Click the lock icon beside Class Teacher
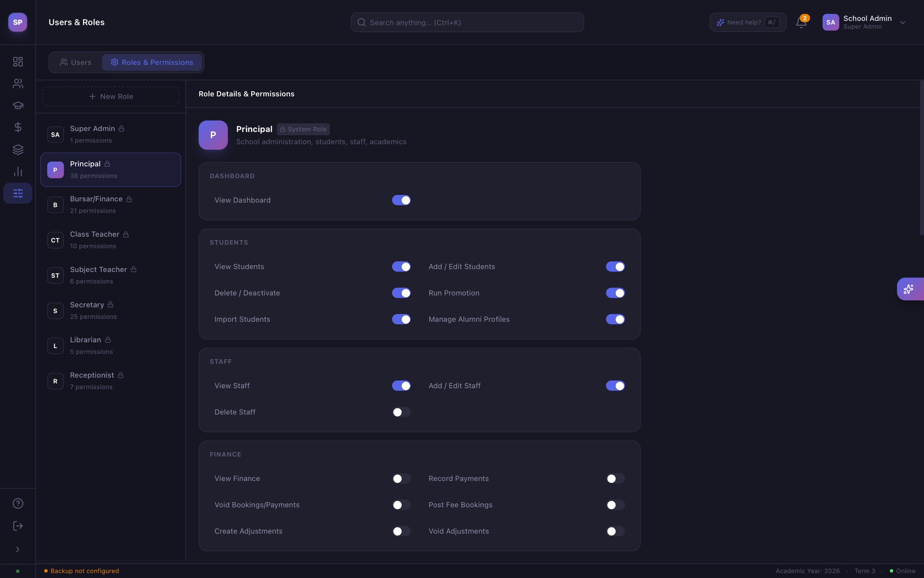This screenshot has width=924, height=578. [x=126, y=234]
